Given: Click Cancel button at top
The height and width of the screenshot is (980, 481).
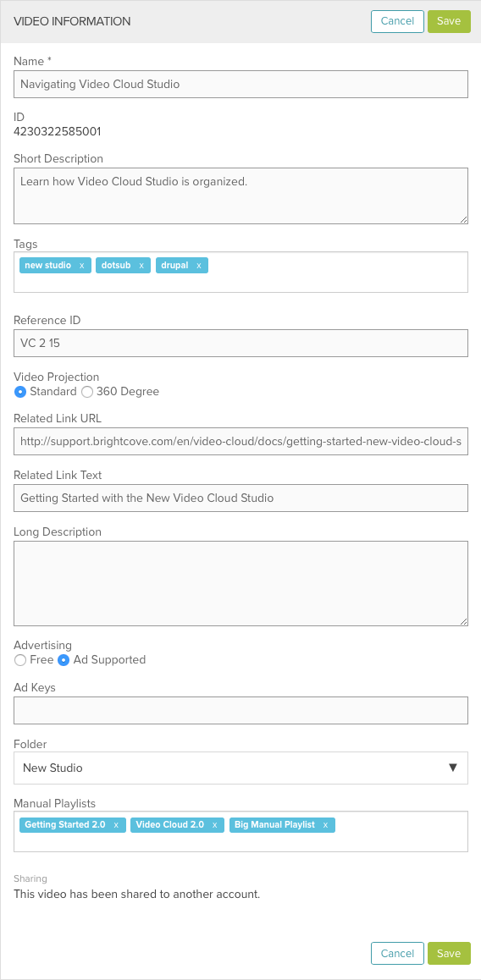Looking at the screenshot, I should tap(397, 20).
